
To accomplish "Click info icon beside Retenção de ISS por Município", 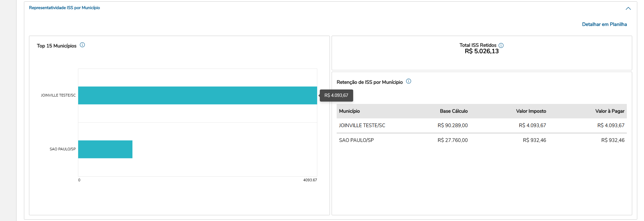I will point(408,81).
